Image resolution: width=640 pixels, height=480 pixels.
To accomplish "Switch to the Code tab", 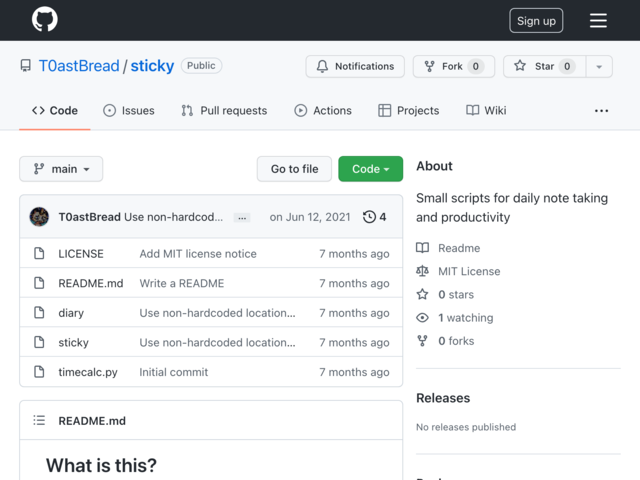I will pos(55,111).
